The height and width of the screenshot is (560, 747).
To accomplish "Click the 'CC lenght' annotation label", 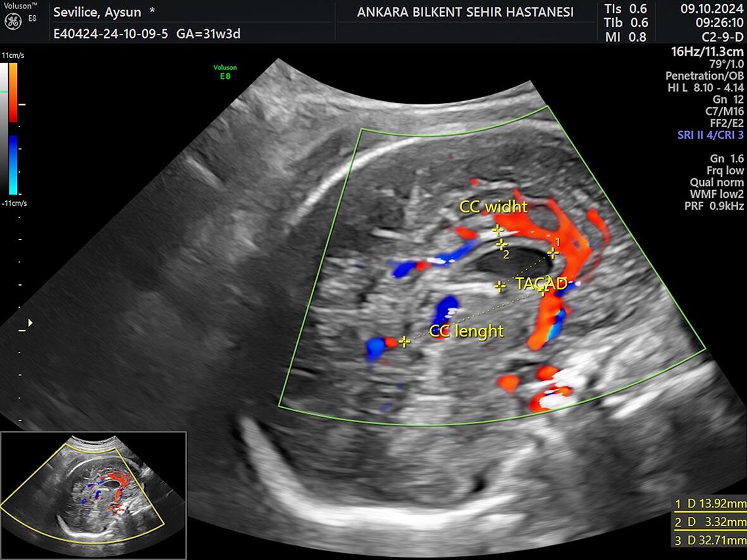I will [x=466, y=331].
